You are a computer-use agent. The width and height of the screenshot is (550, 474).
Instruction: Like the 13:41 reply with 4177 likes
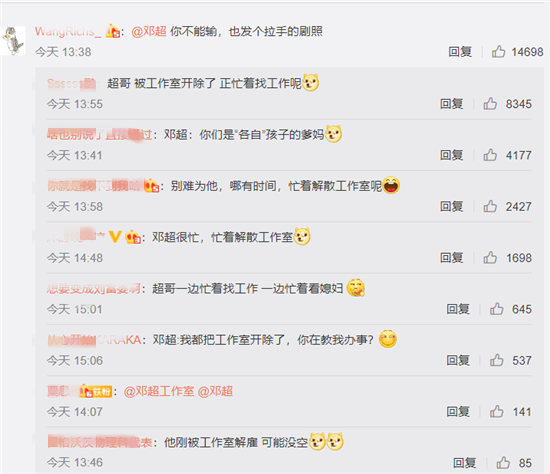point(490,155)
